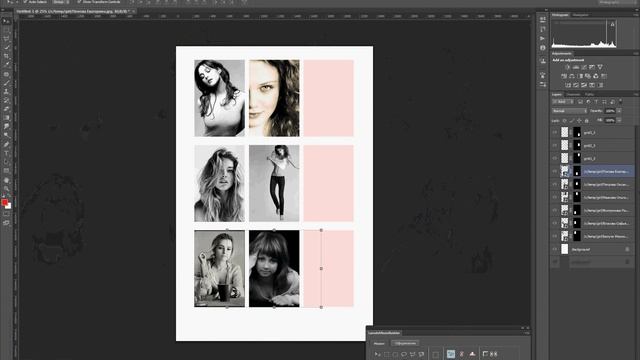Add a Levels adjustment
The image size is (640, 360).
pos(576,67)
